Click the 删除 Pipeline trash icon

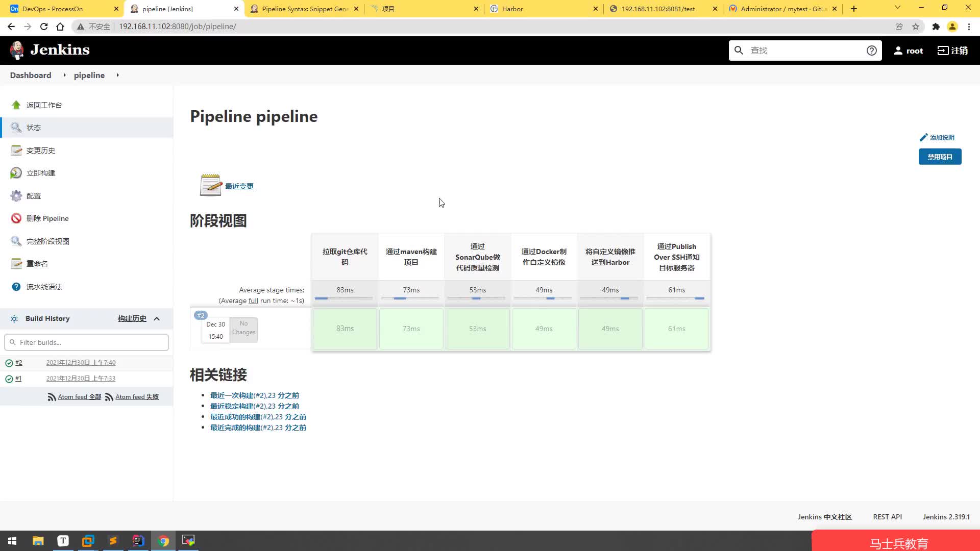pos(15,218)
